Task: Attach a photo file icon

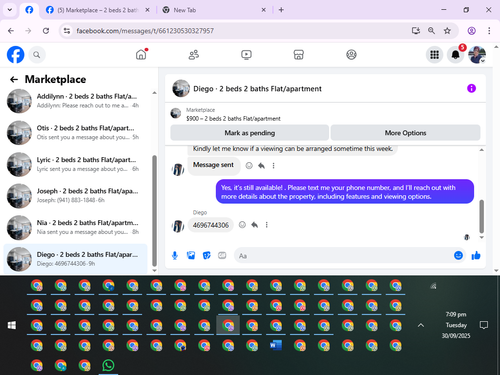Action: point(191,256)
